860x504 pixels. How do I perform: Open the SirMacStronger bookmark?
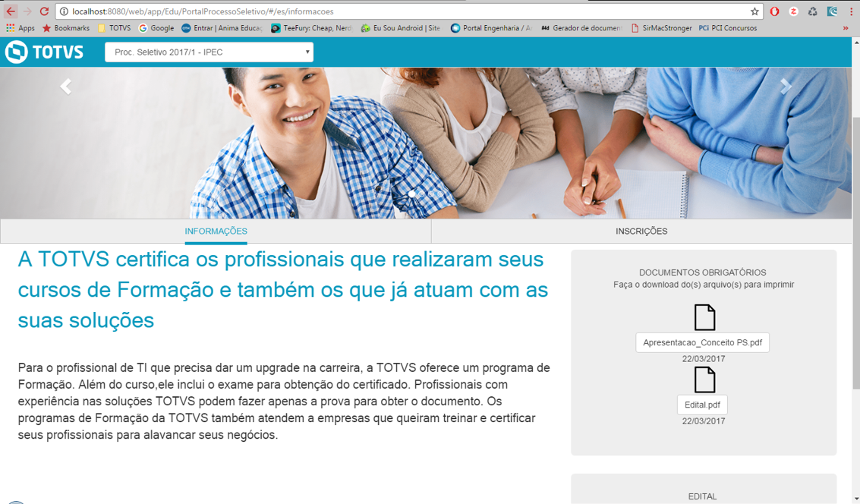(661, 28)
